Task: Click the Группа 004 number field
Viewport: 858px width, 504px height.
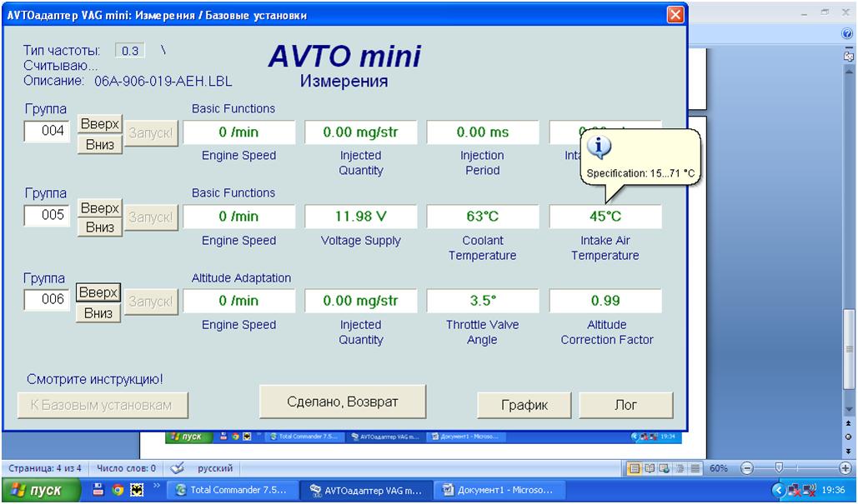Action: (x=46, y=131)
